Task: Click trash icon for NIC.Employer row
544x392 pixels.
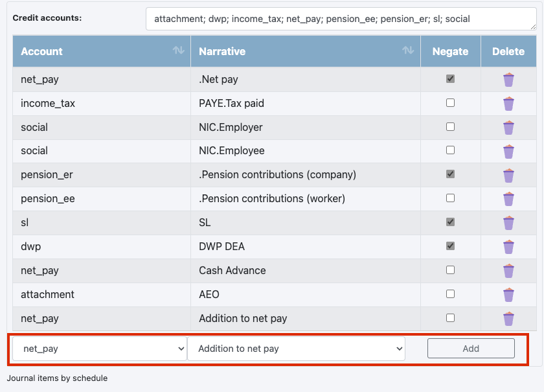Action: click(508, 128)
